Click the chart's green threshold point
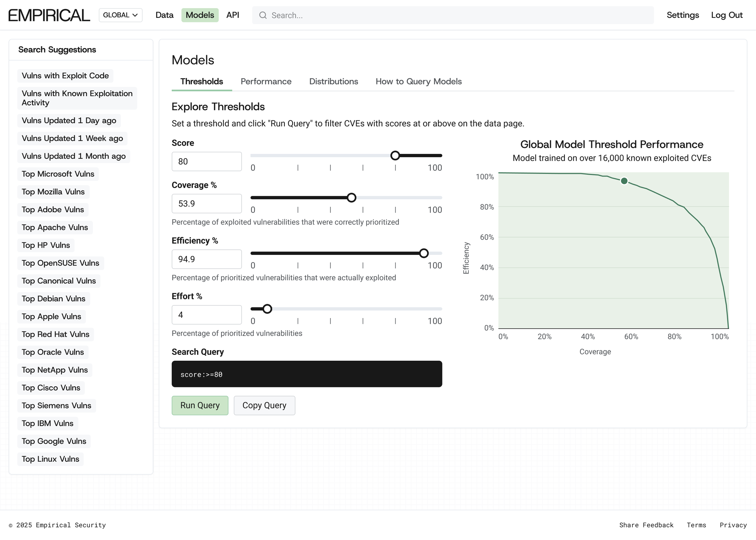 [x=624, y=181]
